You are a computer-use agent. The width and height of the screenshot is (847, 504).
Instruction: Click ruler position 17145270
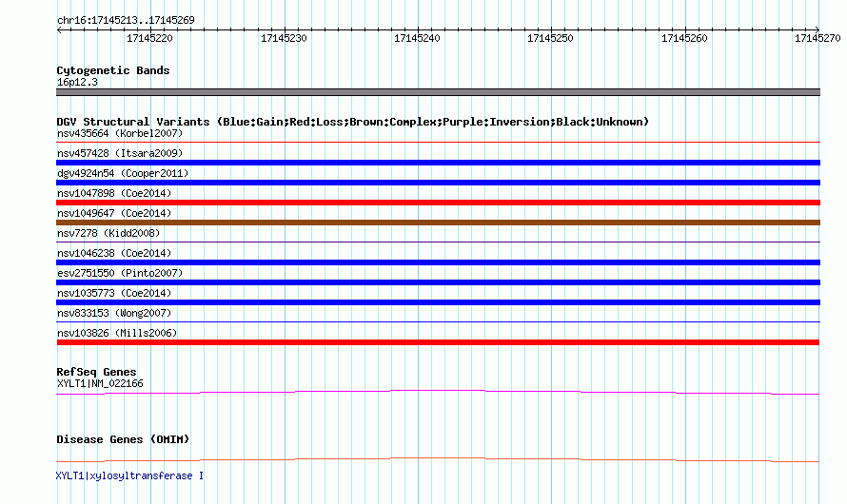(817, 38)
